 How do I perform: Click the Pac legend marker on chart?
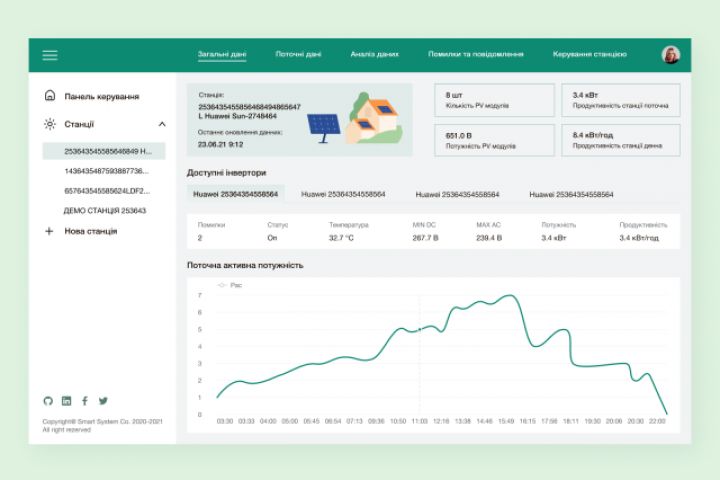click(222, 285)
